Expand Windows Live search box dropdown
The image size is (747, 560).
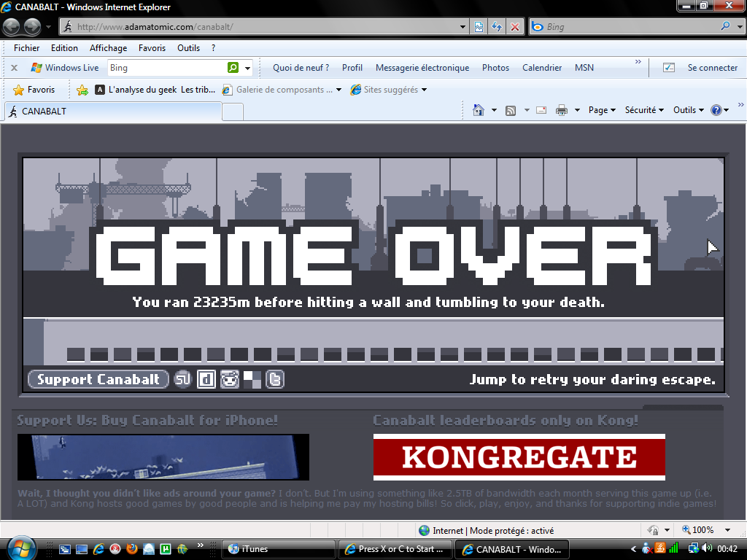point(248,68)
